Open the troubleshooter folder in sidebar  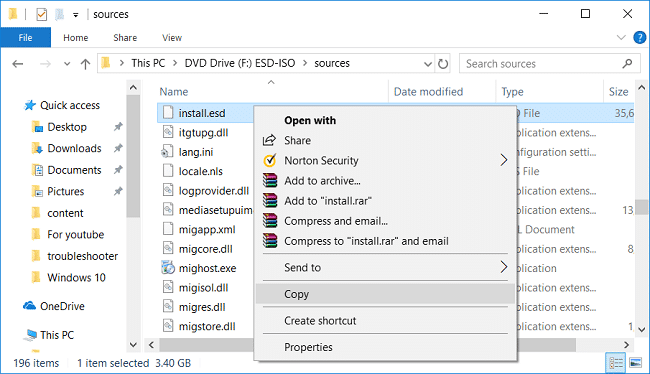coord(82,256)
